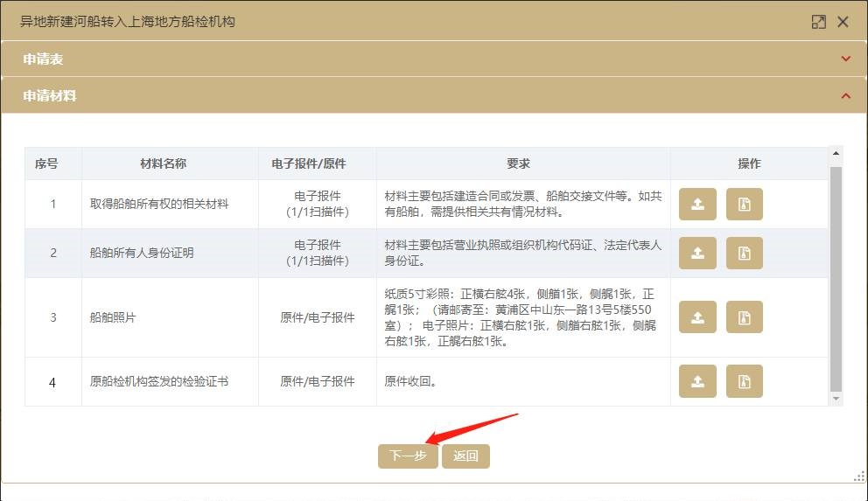View document for 船舶照片 row
868x501 pixels.
(x=745, y=317)
